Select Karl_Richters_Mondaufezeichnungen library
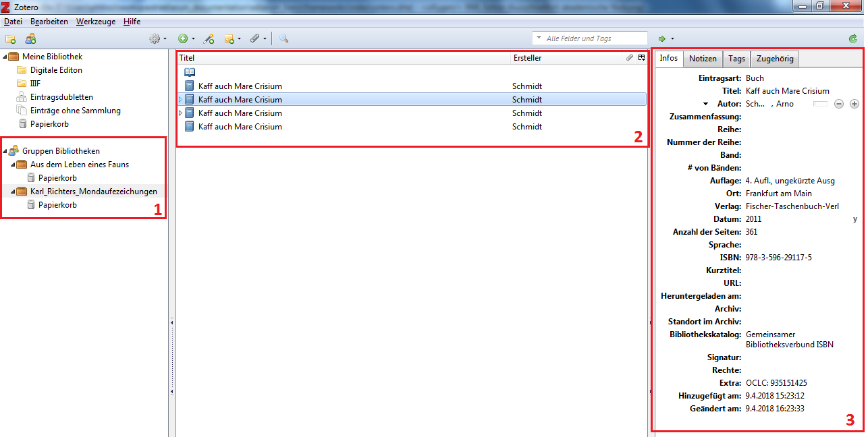The height and width of the screenshot is (437, 868). point(94,192)
